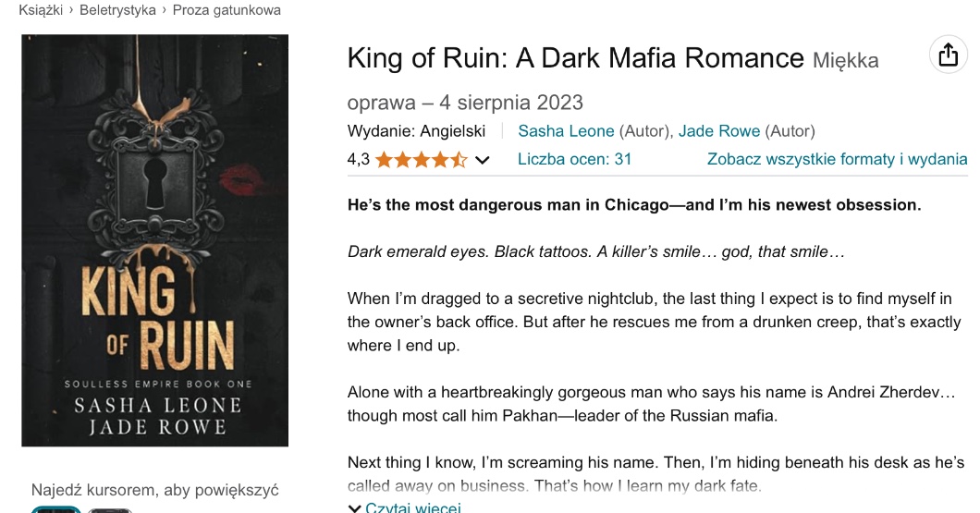Screen dimensions: 980x513
Task: Click the keyhole on the cover image
Action: click(x=154, y=179)
